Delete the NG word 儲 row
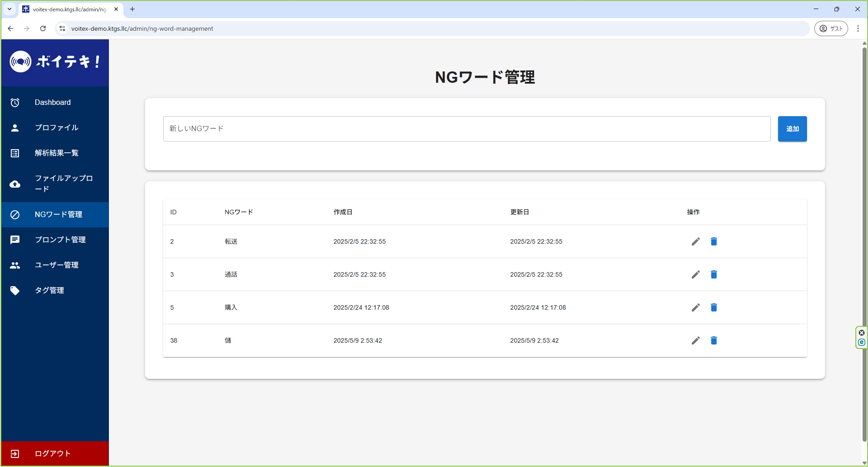 point(714,340)
